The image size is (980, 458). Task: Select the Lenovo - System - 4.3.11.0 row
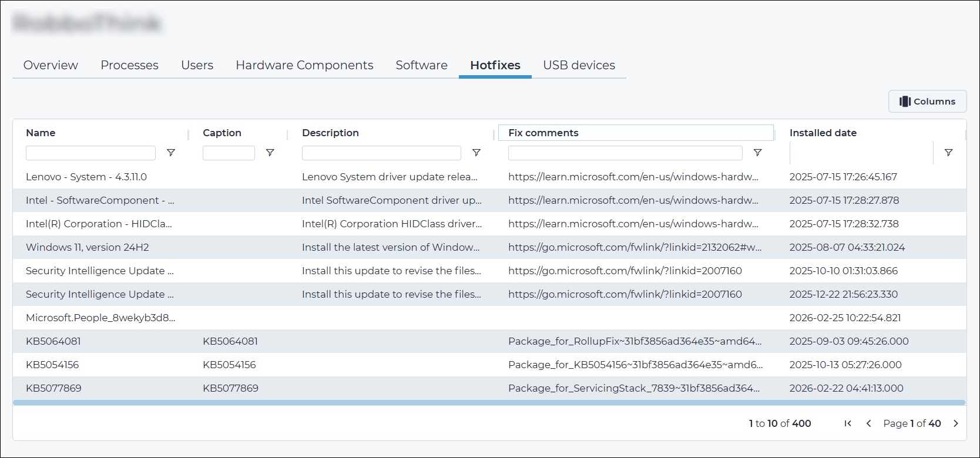489,177
